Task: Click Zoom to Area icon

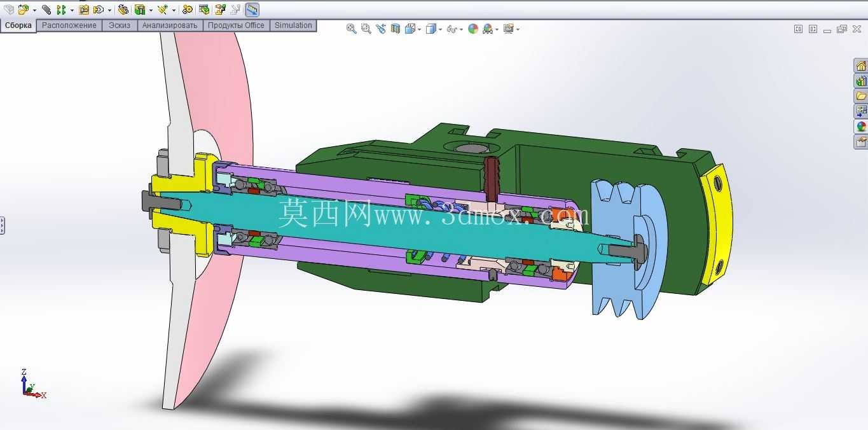Action: (x=366, y=29)
